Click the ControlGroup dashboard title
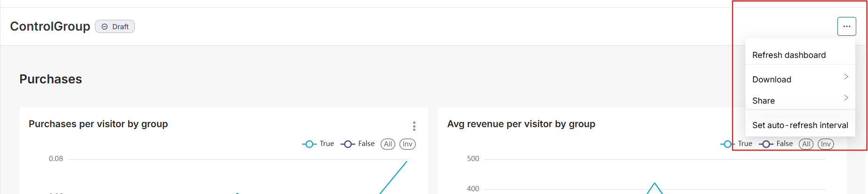 [50, 26]
